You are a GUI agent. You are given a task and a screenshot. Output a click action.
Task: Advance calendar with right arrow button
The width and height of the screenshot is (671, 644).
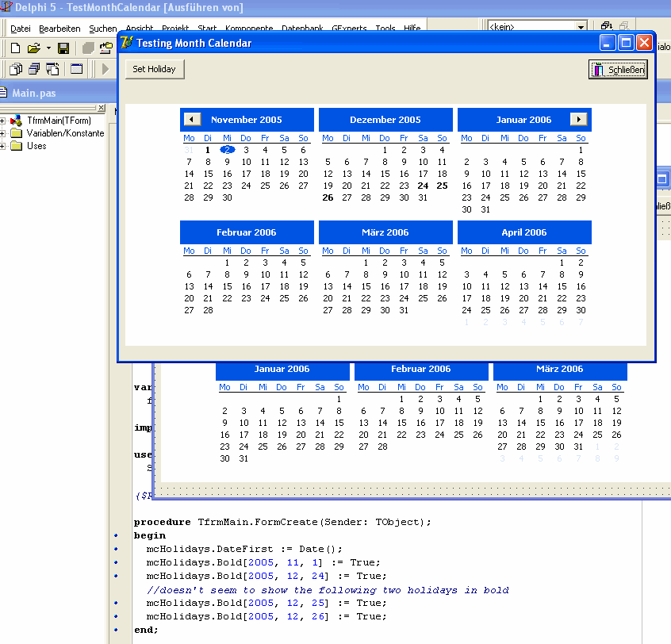(x=579, y=119)
